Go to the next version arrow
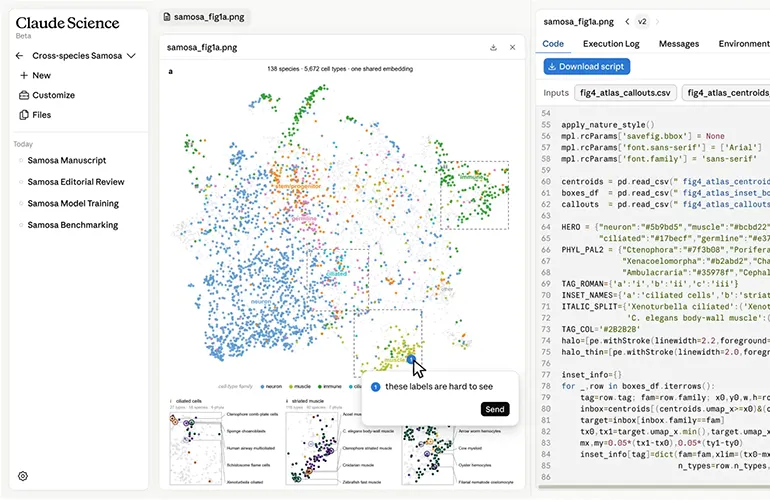 click(657, 22)
